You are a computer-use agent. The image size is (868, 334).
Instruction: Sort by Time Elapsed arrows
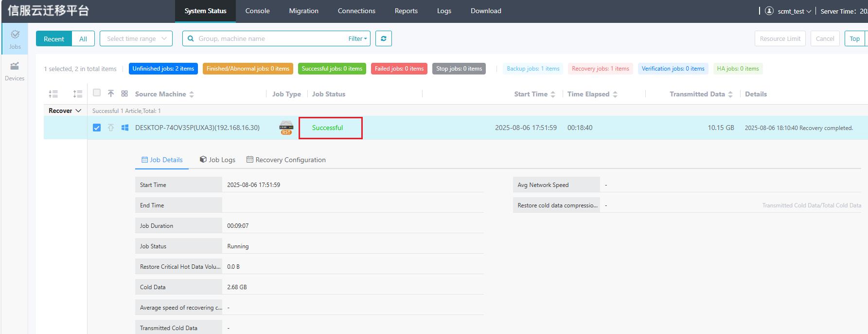coord(615,94)
